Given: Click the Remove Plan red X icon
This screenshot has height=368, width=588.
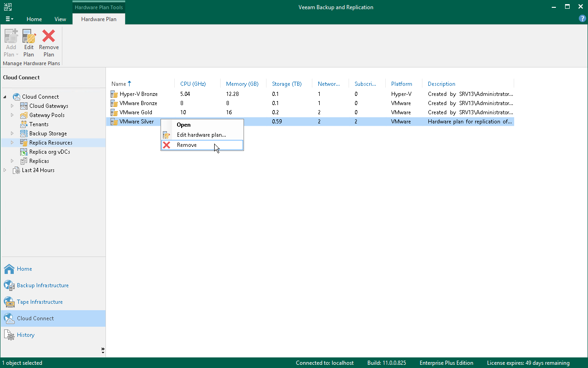Looking at the screenshot, I should pyautogui.click(x=49, y=36).
